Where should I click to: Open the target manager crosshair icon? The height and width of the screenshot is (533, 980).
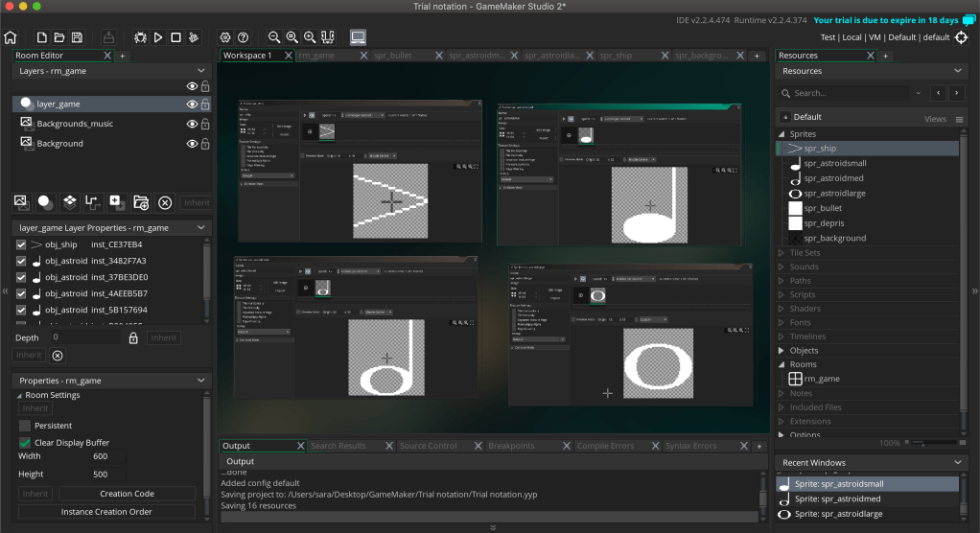point(961,37)
